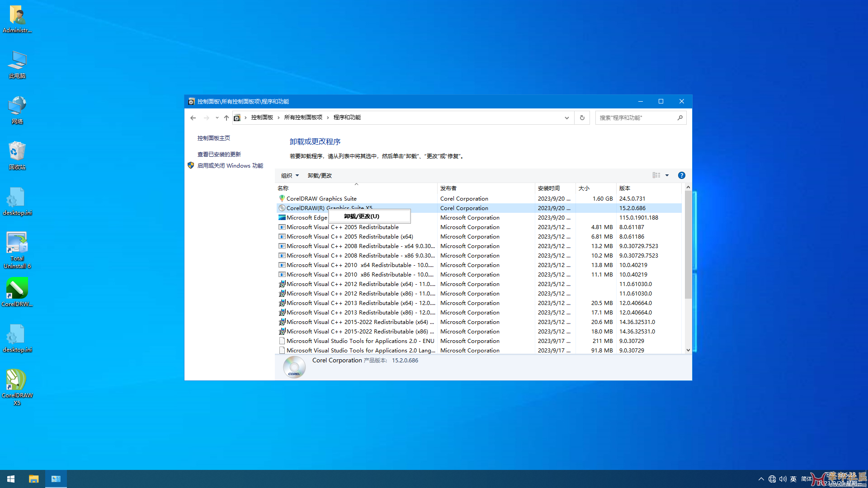Viewport: 868px width, 488px height.
Task: Go up one folder level arrow
Action: 226,117
